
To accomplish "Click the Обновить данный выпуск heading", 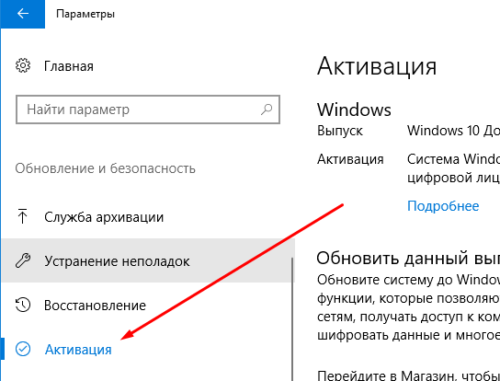I will (x=408, y=258).
